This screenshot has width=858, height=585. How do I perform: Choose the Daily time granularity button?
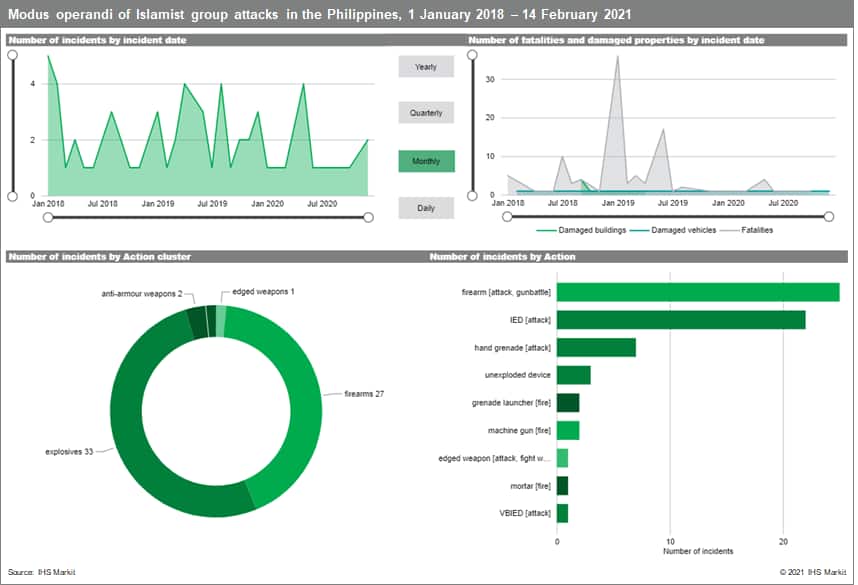point(425,208)
